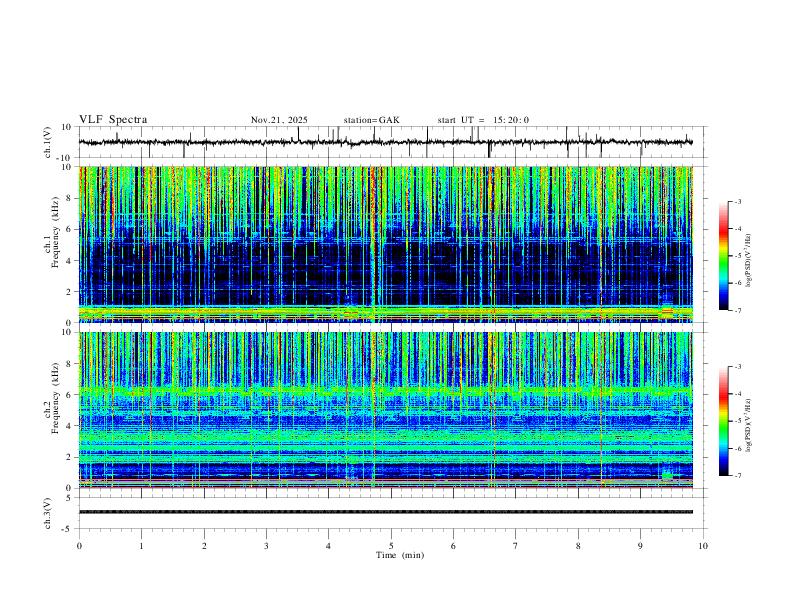Click time axis tick label '0'

[x=79, y=546]
